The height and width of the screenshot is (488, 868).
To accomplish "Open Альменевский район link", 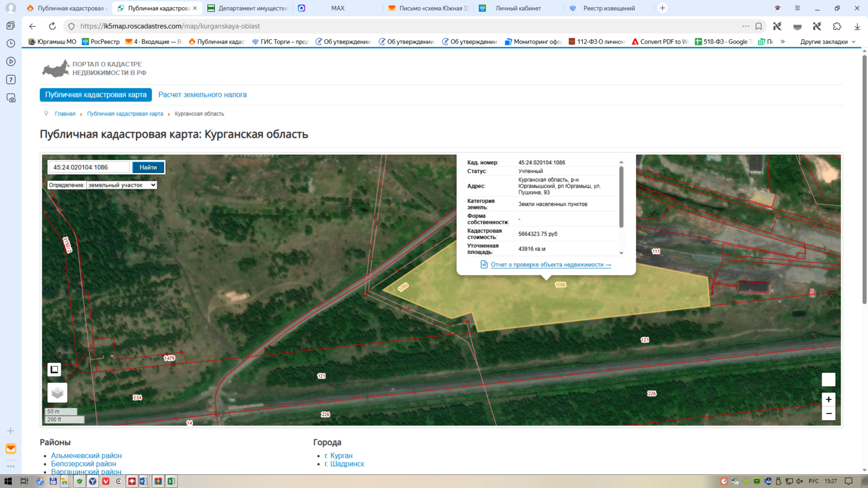I will click(86, 456).
